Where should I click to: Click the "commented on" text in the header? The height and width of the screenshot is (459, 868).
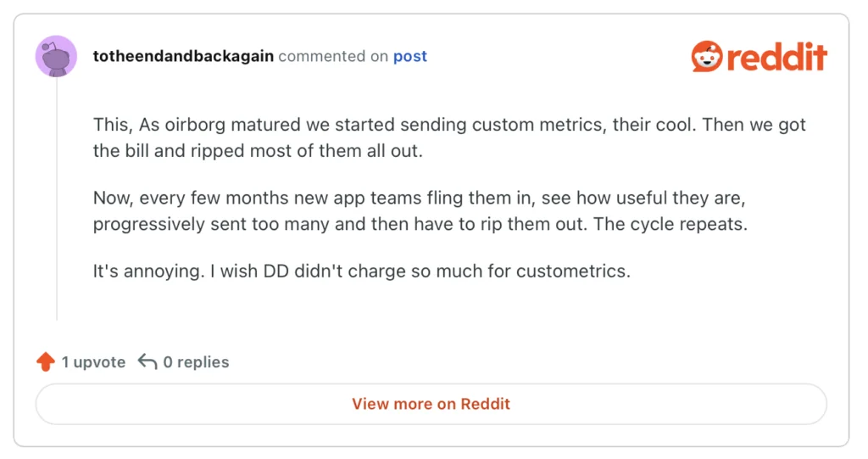(x=333, y=57)
